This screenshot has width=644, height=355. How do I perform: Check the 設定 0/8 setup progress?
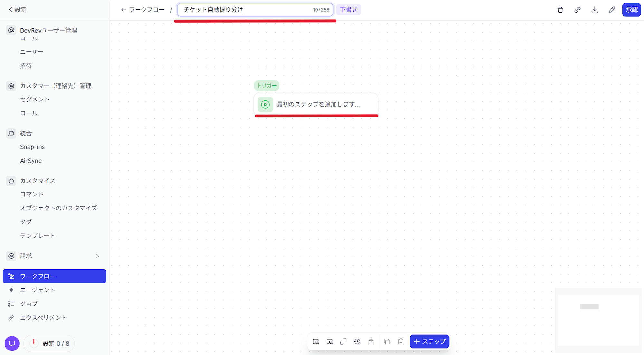49,343
